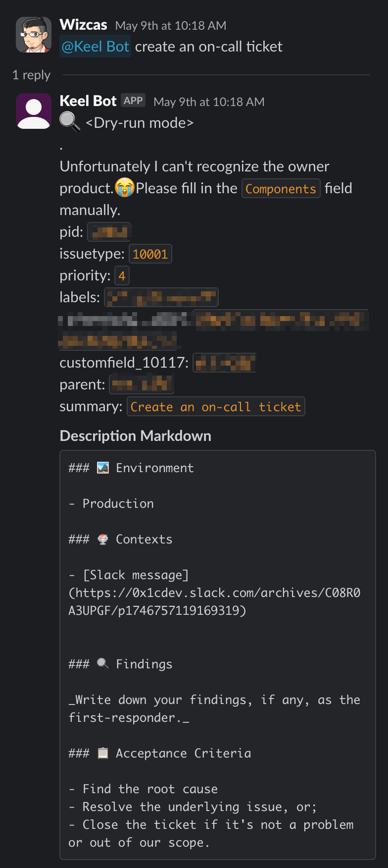Open the Slack message archive URL

click(214, 601)
